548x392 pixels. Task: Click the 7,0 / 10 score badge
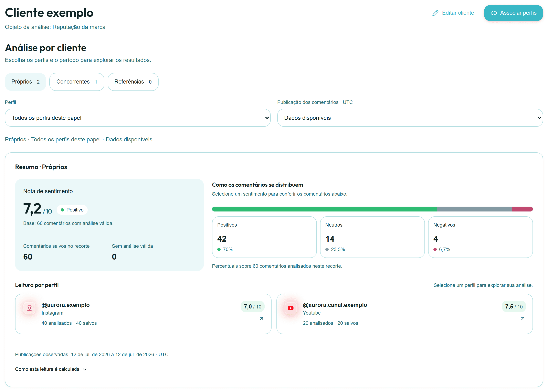click(x=253, y=307)
